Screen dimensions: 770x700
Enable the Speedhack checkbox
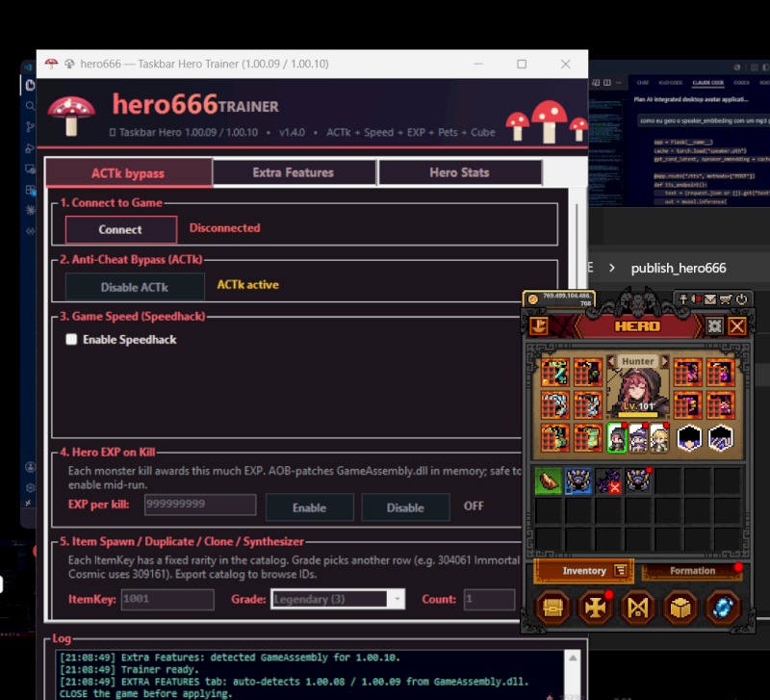(71, 340)
